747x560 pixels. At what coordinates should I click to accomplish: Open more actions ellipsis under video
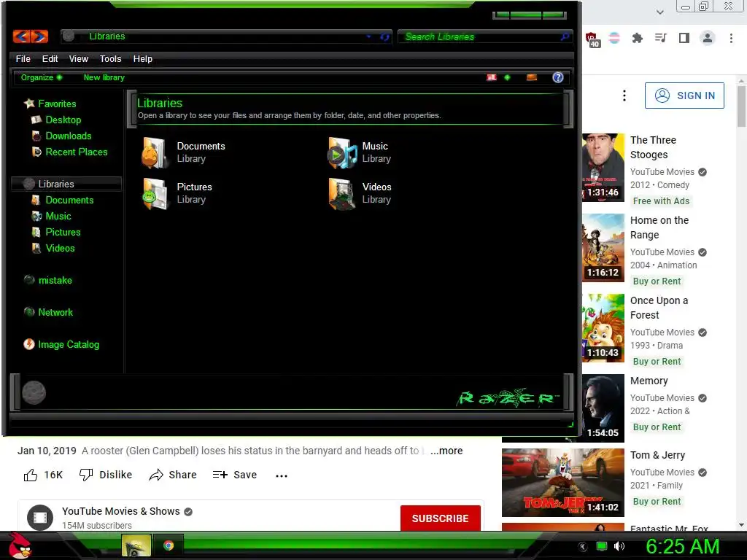(x=282, y=475)
